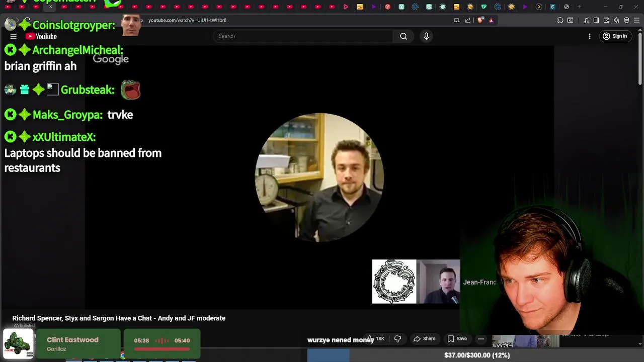The height and width of the screenshot is (362, 644).
Task: Open Brave Rewards triangle icon
Action: click(x=491, y=20)
